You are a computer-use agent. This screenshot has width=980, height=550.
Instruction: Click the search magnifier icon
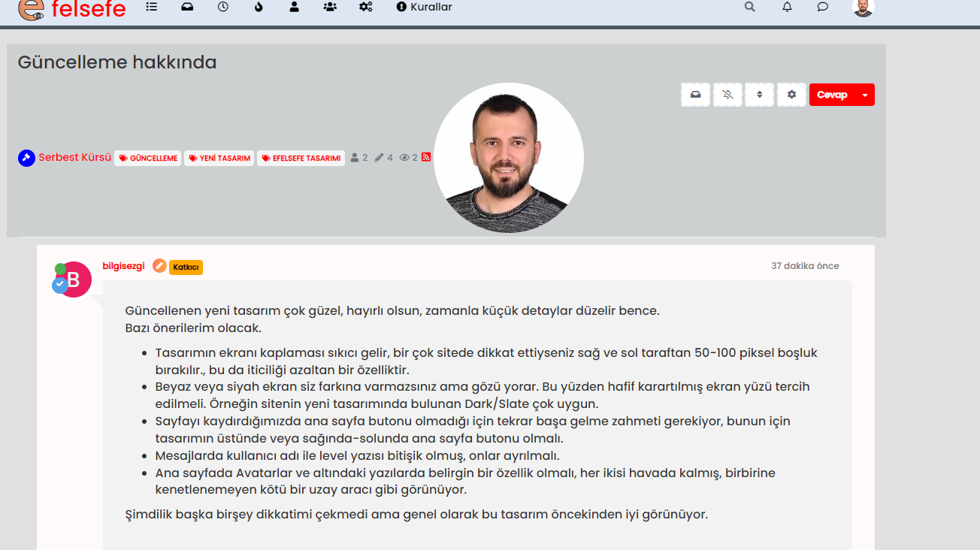749,7
